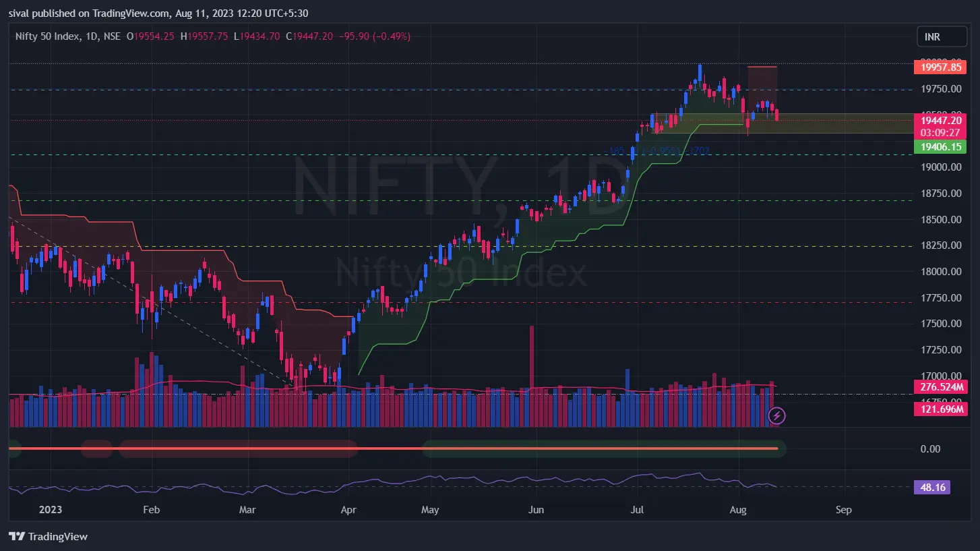The image size is (980, 551).
Task: Click the change value −95.90 (−0.49%)
Action: [374, 36]
